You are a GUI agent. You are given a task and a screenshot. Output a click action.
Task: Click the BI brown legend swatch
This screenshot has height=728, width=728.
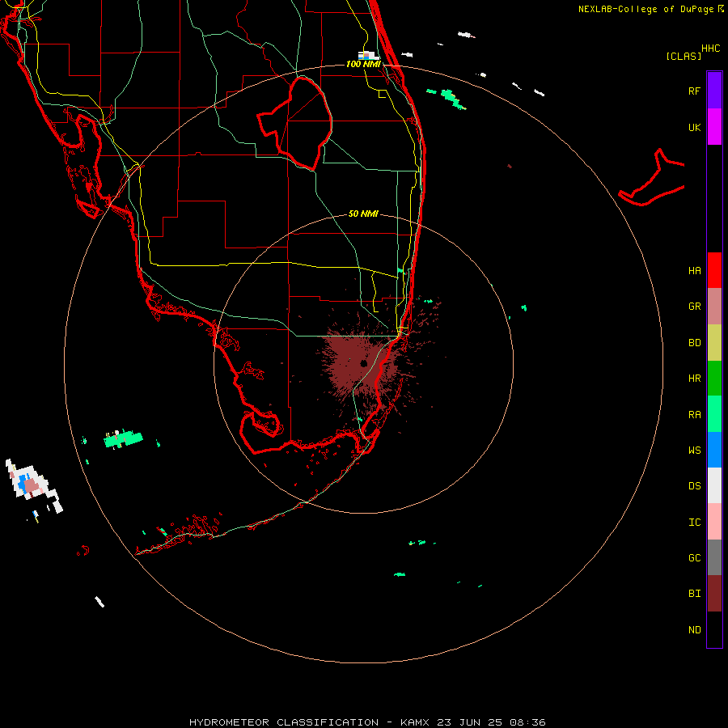[714, 594]
